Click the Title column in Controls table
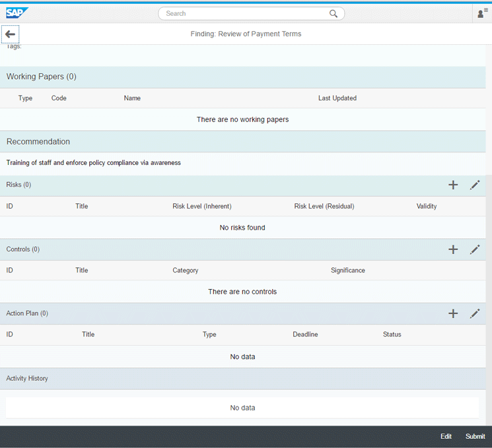The height and width of the screenshot is (448, 492). pos(82,271)
